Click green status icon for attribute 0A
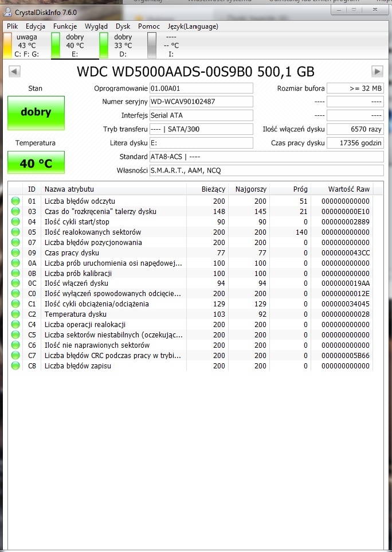Viewport: 392px width, 552px height. (x=15, y=263)
